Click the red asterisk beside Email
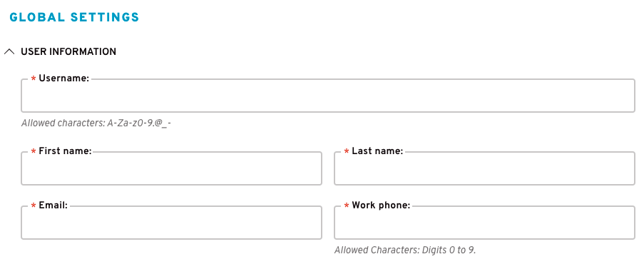Screen dimensions: 644x259 [34, 206]
